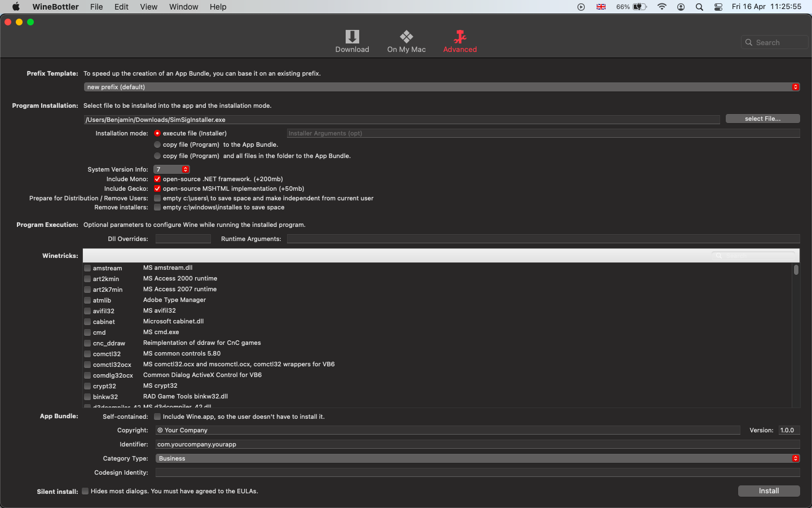
Task: Click the Version field
Action: point(789,430)
